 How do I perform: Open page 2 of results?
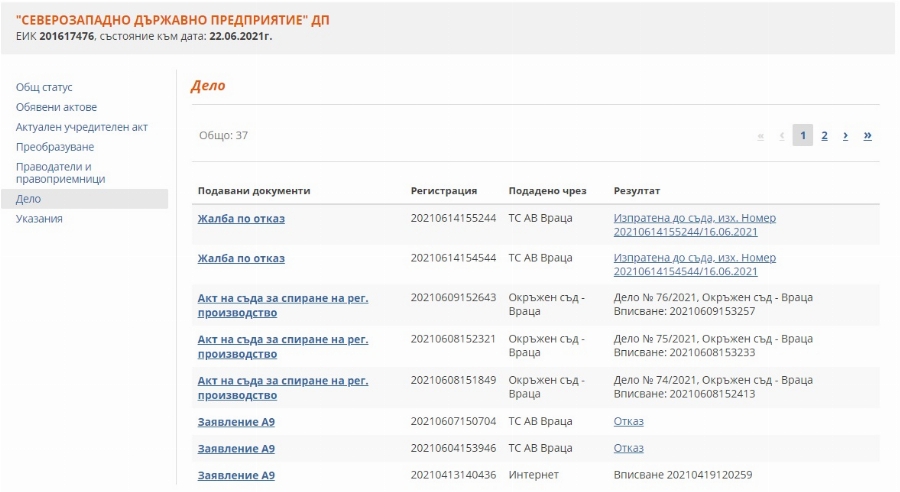tap(824, 136)
